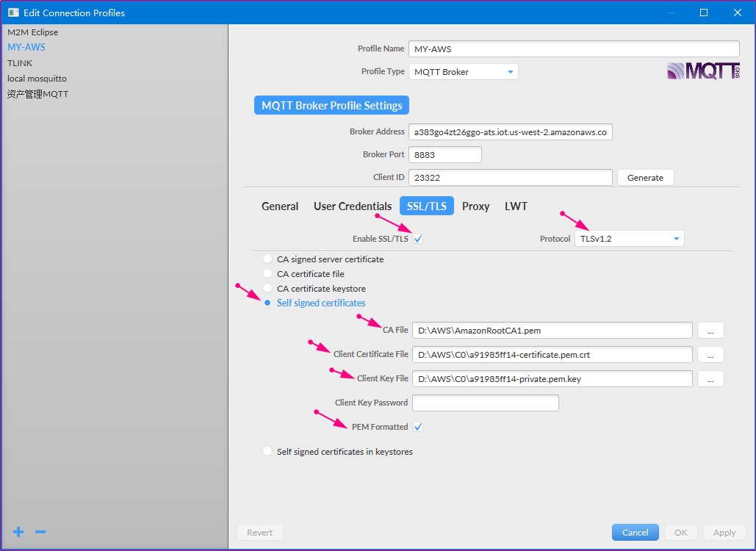Click the Cancel button
This screenshot has height=551, width=756.
click(635, 533)
